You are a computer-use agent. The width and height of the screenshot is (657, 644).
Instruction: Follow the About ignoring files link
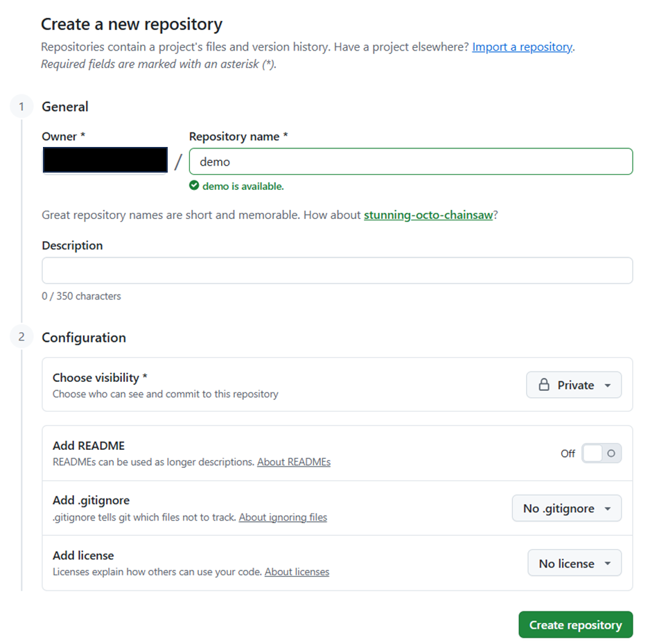[x=283, y=517]
